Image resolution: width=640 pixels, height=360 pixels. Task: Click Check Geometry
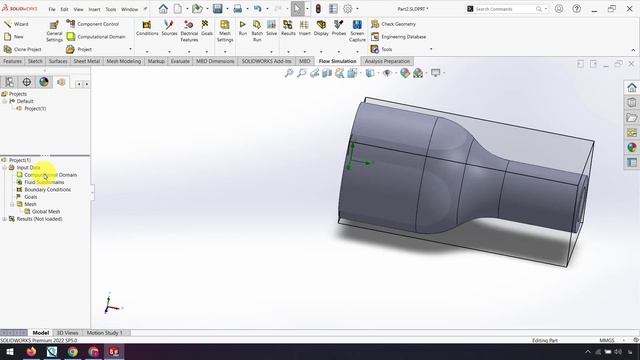pyautogui.click(x=393, y=24)
